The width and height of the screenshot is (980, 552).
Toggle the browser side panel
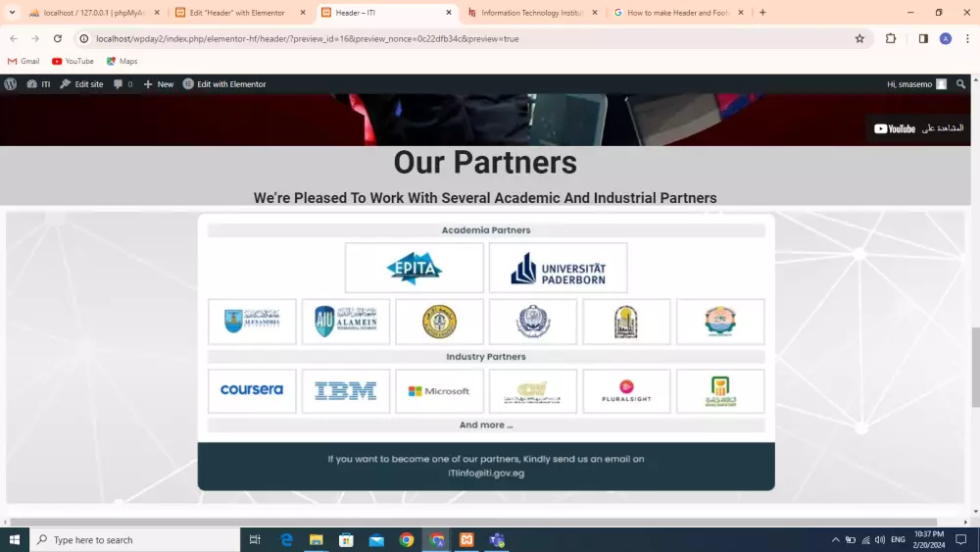tap(923, 39)
